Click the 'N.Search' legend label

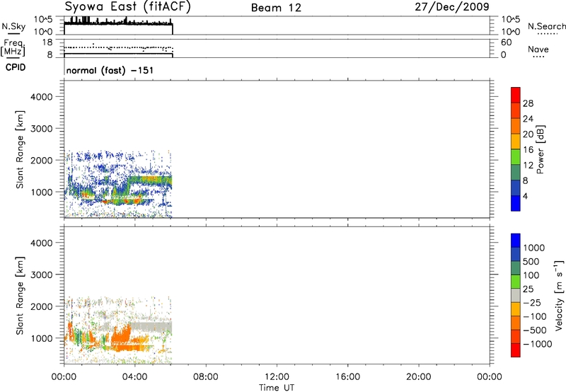[546, 26]
